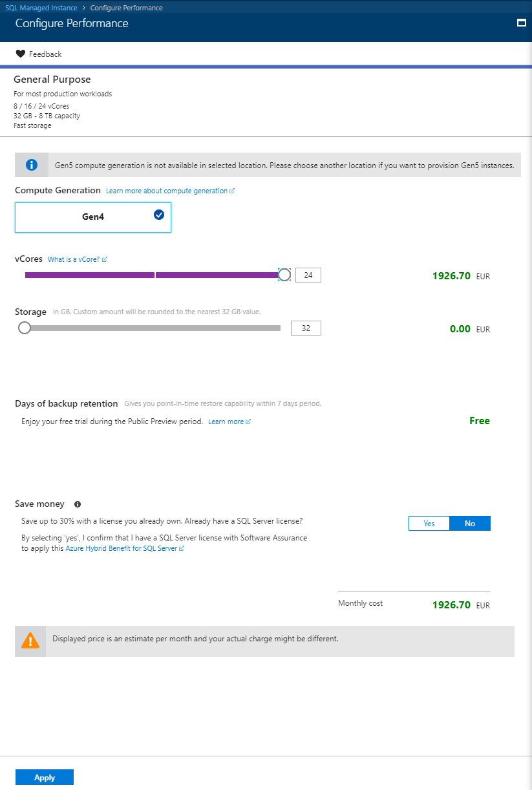The image size is (532, 790).
Task: Choose No for existing SQL Server license
Action: pyautogui.click(x=470, y=524)
